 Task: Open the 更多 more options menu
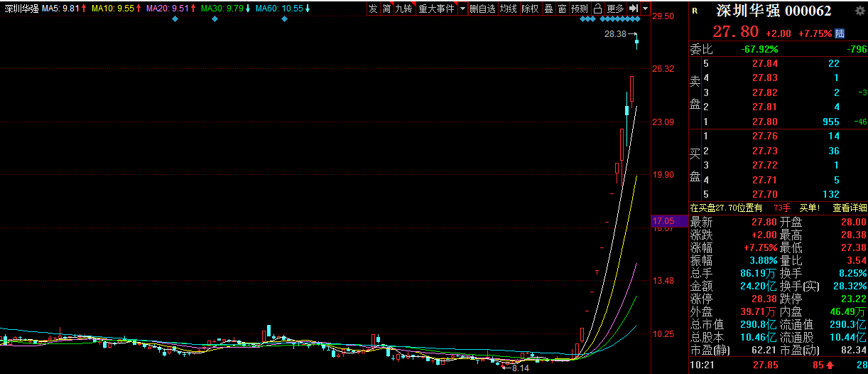tap(615, 9)
